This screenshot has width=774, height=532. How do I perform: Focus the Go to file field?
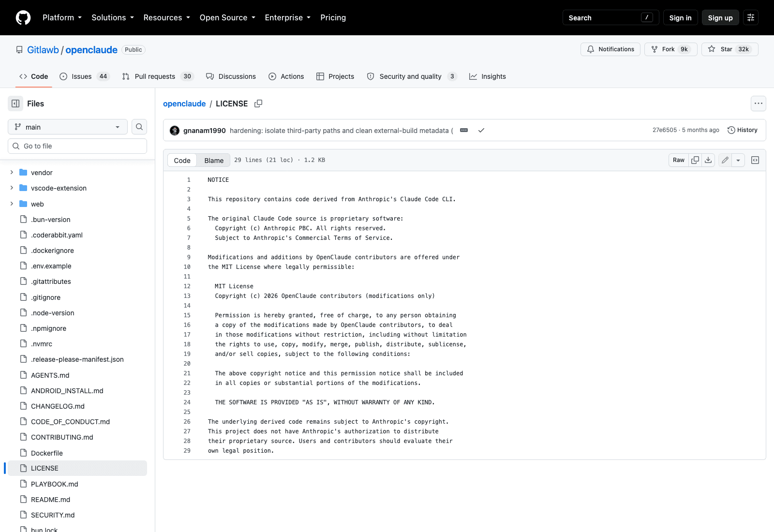tap(77, 146)
